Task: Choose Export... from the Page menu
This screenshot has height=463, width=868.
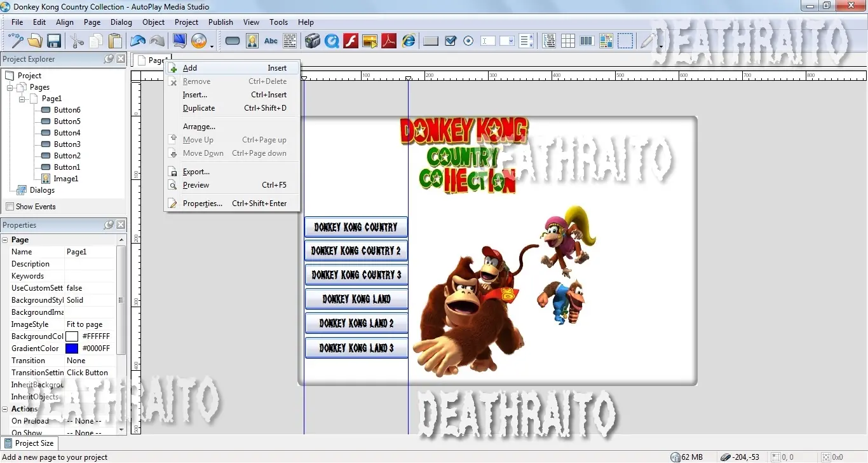Action: [x=231, y=172]
